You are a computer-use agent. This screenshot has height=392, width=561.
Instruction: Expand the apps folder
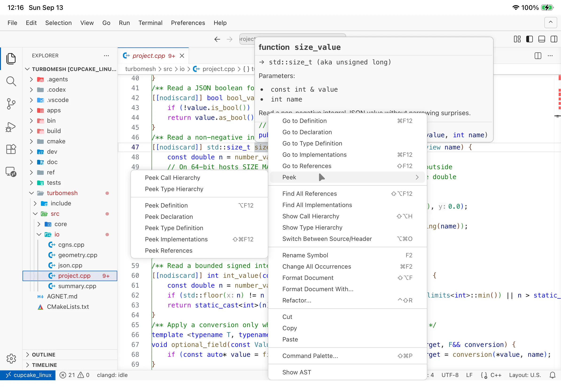tap(70, 110)
